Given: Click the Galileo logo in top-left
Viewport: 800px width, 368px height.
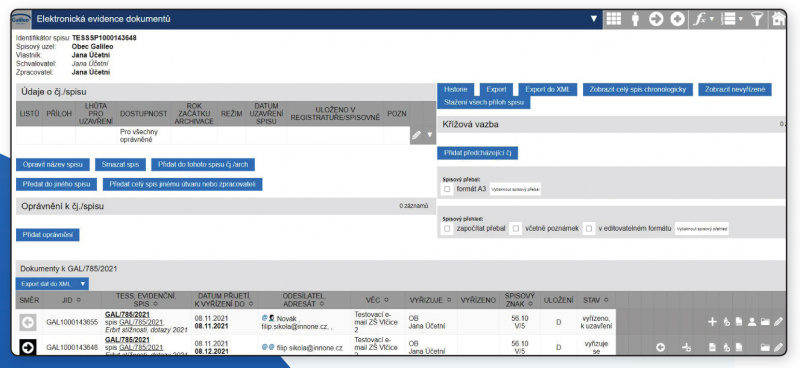Looking at the screenshot, I should point(21,19).
